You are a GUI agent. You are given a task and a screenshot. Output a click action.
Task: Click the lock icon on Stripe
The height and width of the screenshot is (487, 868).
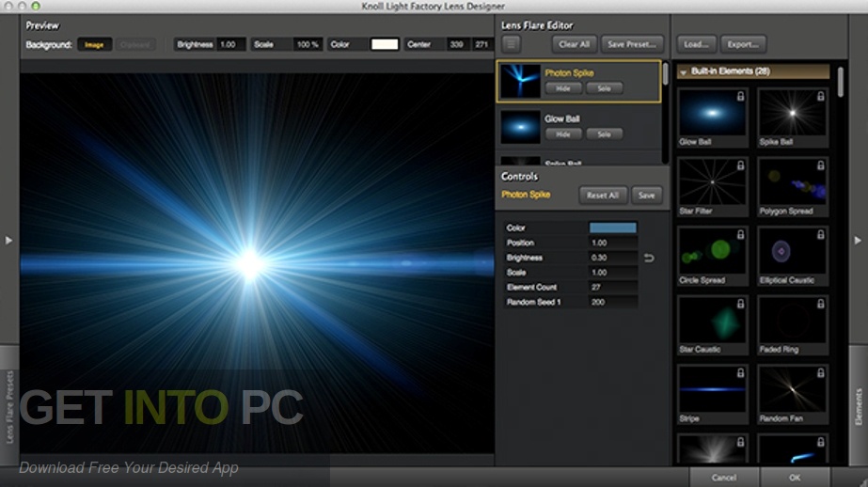(x=740, y=373)
